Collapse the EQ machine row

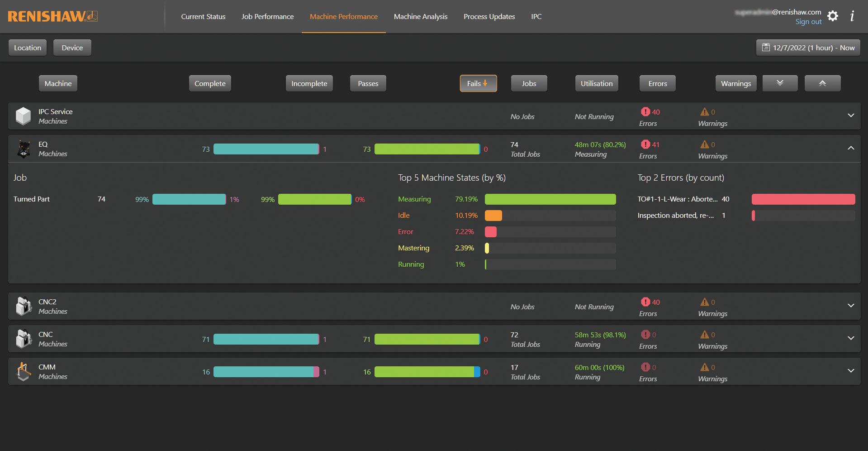[851, 148]
